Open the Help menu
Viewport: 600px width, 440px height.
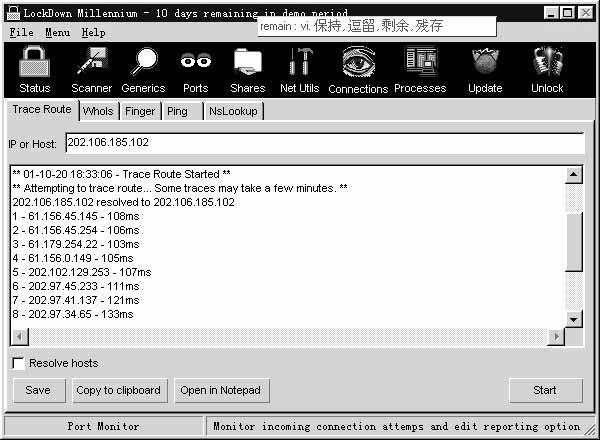(93, 32)
